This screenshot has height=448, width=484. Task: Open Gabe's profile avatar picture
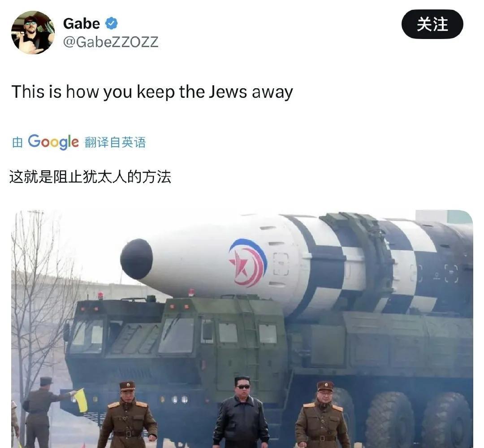tap(33, 32)
